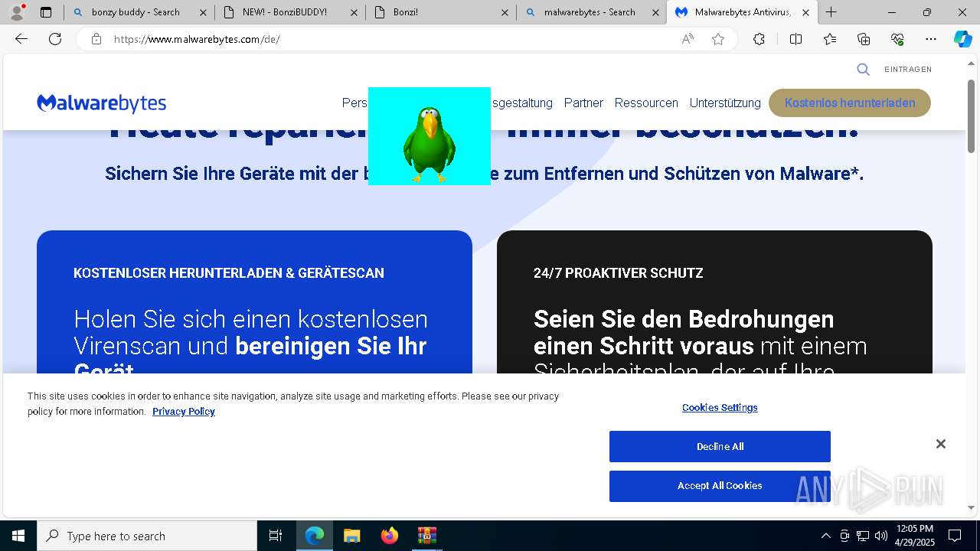
Task: Open the Unterstützung menu
Action: [725, 103]
